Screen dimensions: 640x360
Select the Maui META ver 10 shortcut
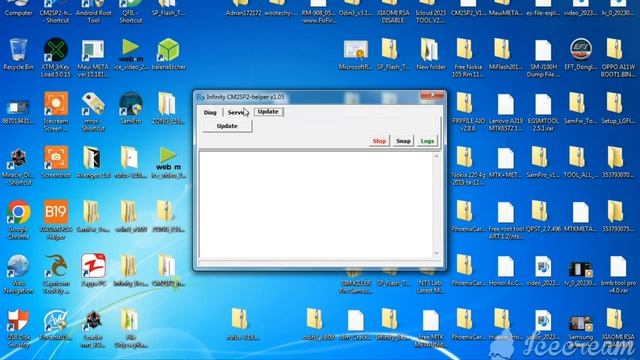93,58
